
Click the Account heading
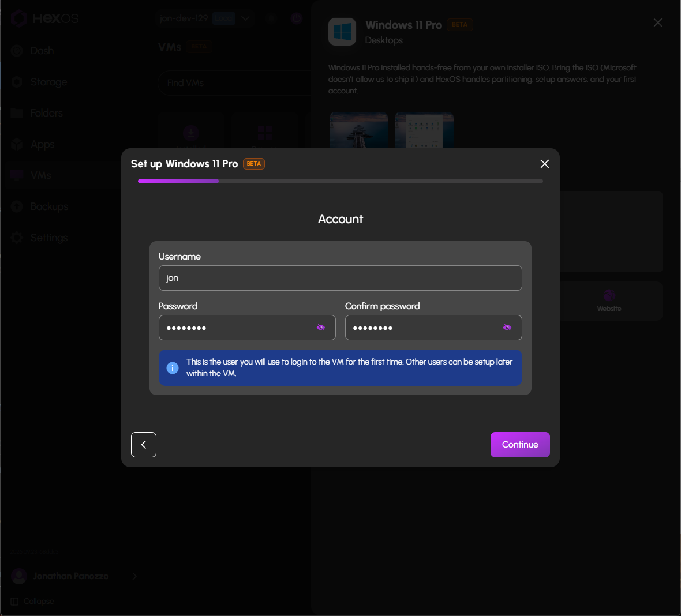tap(340, 219)
